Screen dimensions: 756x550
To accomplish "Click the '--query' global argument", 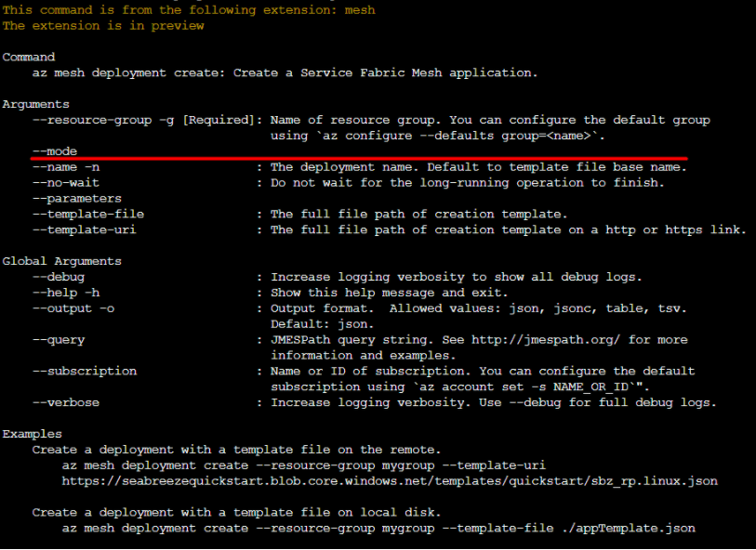I will pyautogui.click(x=59, y=340).
